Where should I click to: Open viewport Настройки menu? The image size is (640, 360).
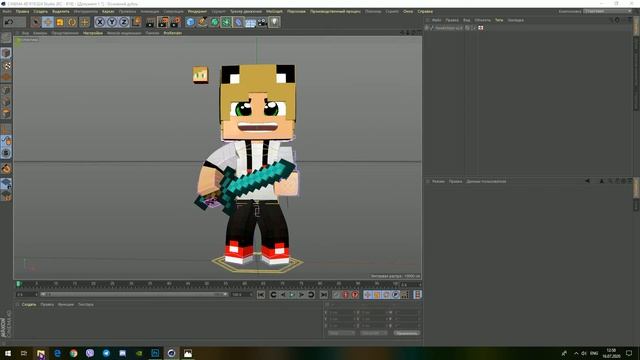point(93,33)
